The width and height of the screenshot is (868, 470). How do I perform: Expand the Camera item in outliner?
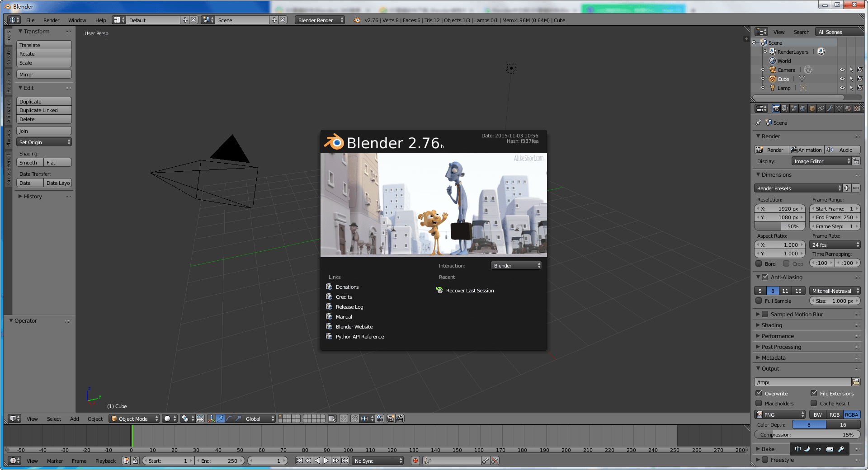tap(763, 70)
